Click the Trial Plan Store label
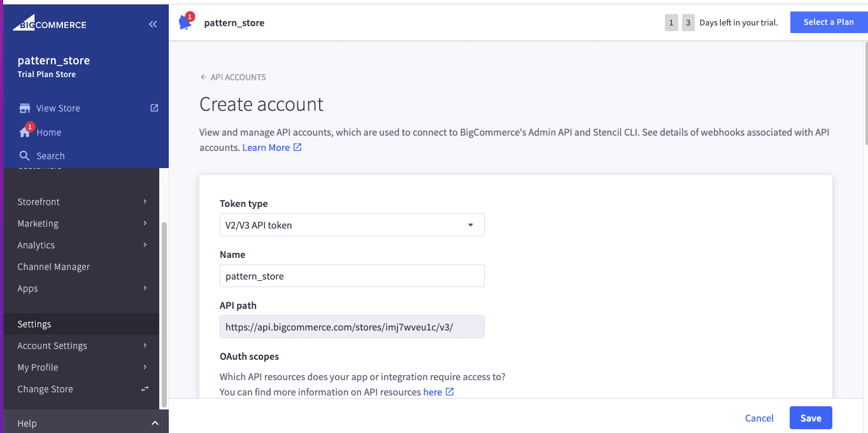The image size is (868, 433). tap(46, 75)
